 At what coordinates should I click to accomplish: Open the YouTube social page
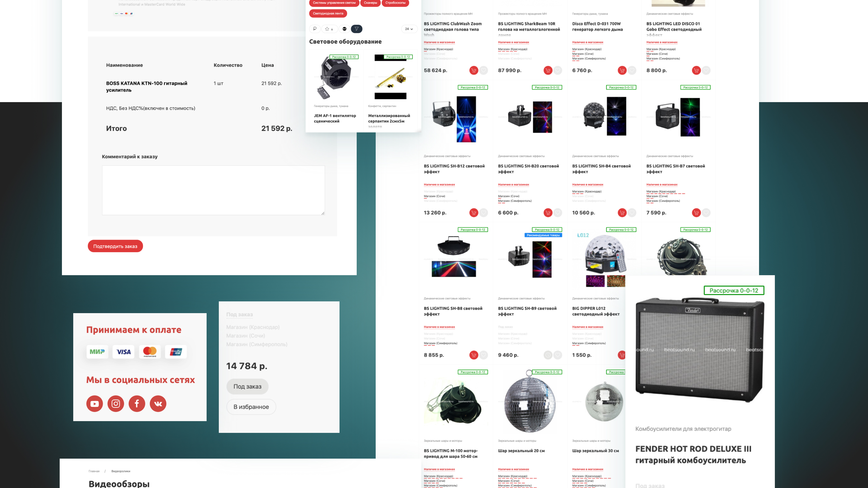click(94, 404)
